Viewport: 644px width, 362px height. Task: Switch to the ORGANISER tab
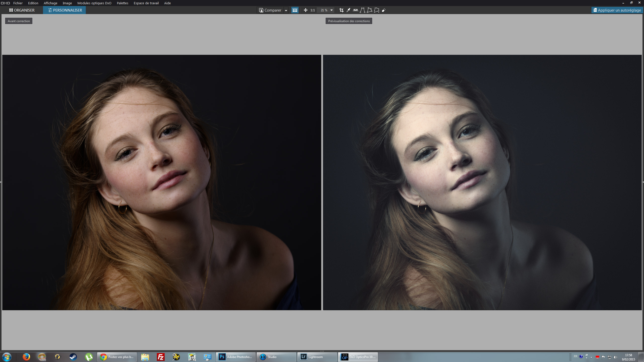22,10
